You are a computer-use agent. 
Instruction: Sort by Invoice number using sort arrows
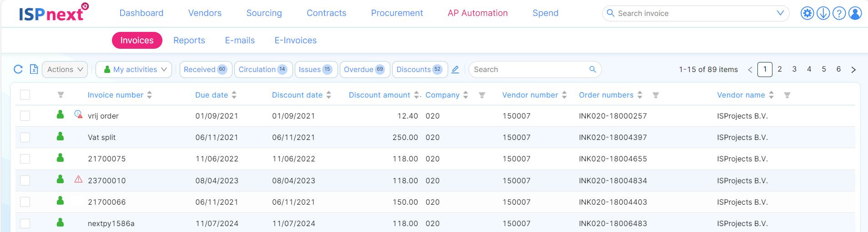pyautogui.click(x=149, y=95)
